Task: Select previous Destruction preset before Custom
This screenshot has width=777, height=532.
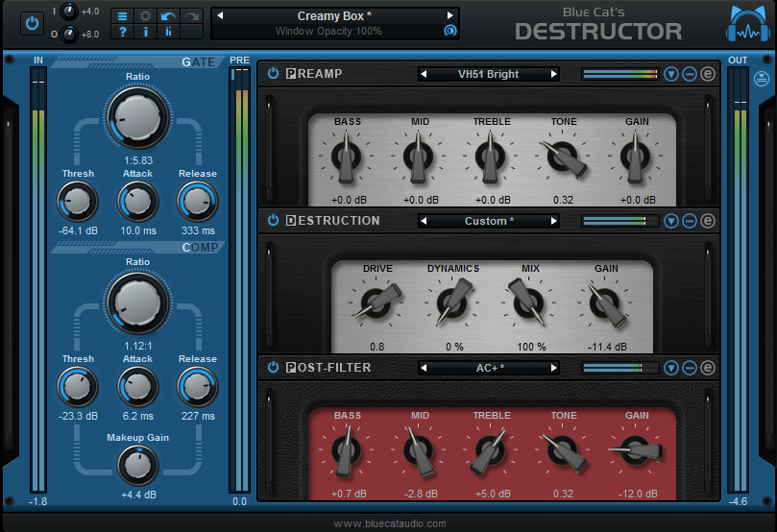Action: coord(424,221)
